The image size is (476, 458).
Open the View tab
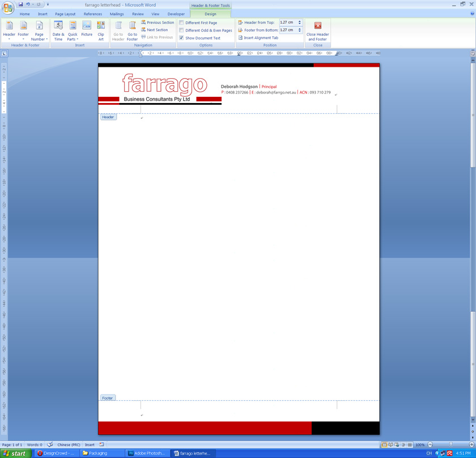tap(155, 14)
